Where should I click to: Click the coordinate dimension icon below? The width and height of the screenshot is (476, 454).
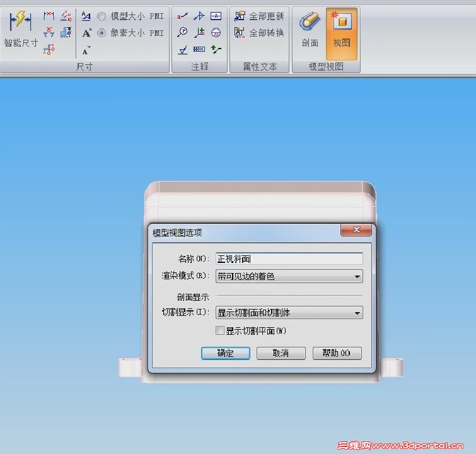click(49, 49)
